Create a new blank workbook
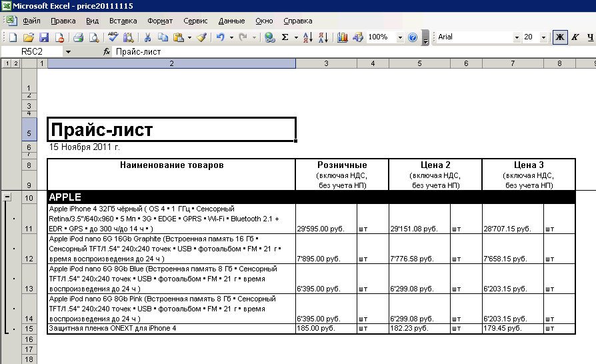 click(13, 37)
